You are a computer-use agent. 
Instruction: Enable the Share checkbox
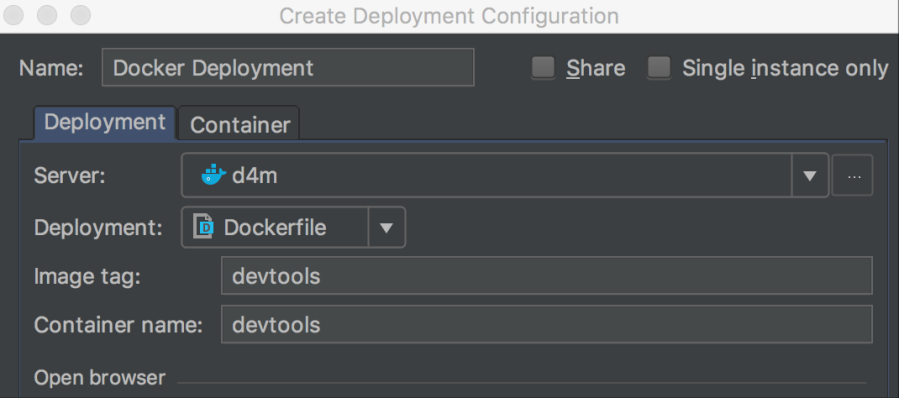(542, 68)
